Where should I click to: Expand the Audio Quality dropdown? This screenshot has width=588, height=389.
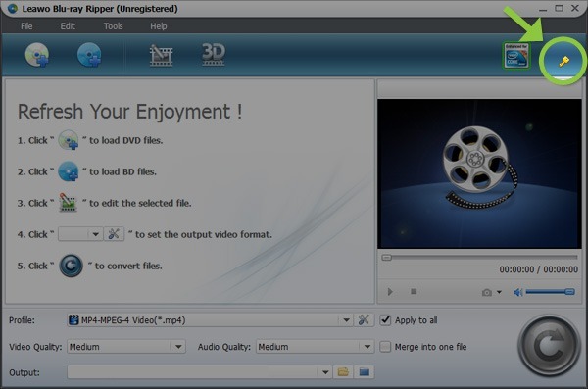(x=367, y=347)
